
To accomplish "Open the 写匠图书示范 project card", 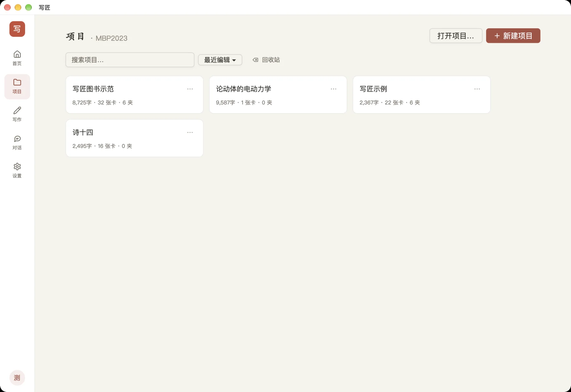I will (135, 95).
